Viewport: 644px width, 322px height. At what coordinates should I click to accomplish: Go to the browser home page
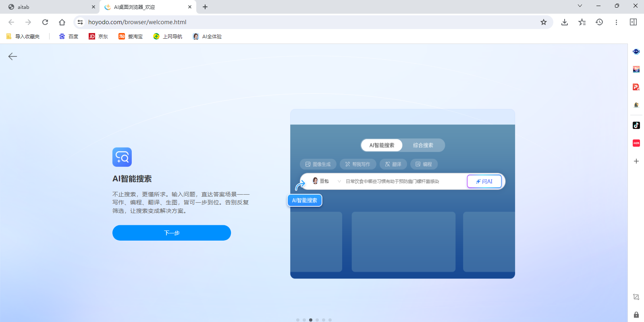pos(62,22)
